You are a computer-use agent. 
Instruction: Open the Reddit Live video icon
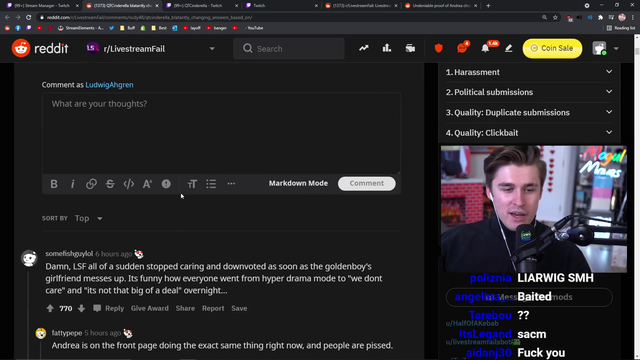(x=410, y=48)
